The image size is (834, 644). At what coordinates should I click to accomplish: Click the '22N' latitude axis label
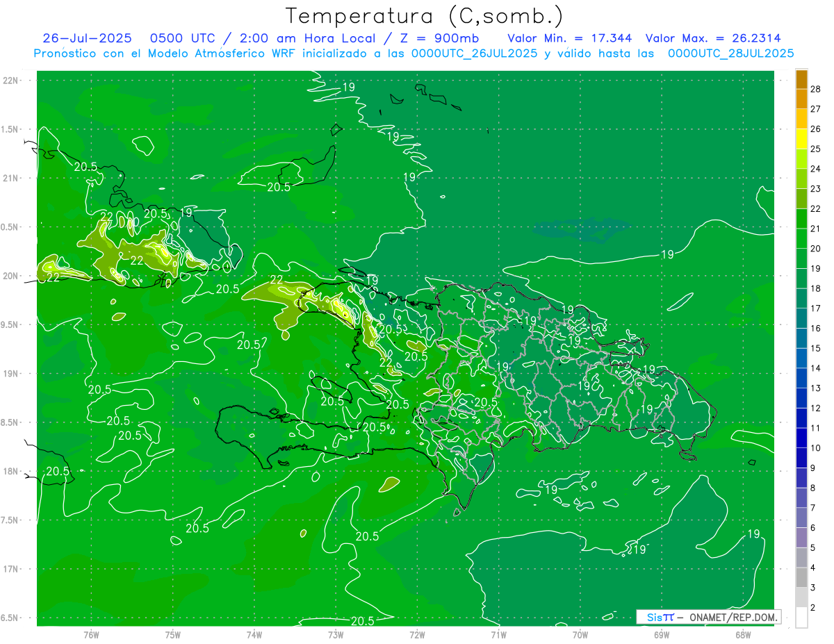tap(10, 81)
